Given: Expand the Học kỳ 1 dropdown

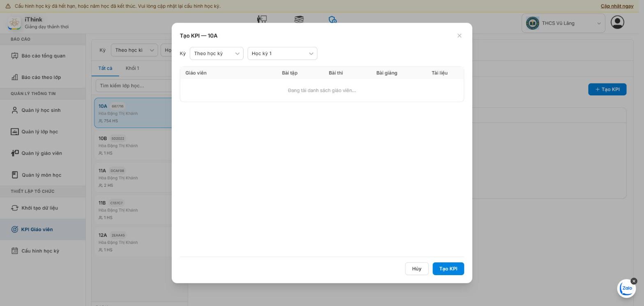Looking at the screenshot, I should [282, 53].
